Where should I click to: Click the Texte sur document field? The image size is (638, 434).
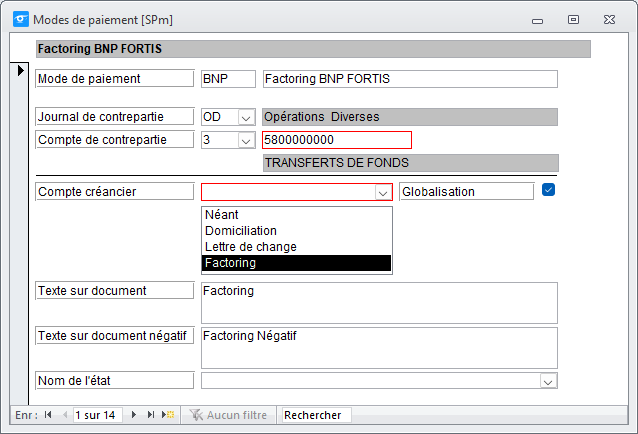point(379,303)
